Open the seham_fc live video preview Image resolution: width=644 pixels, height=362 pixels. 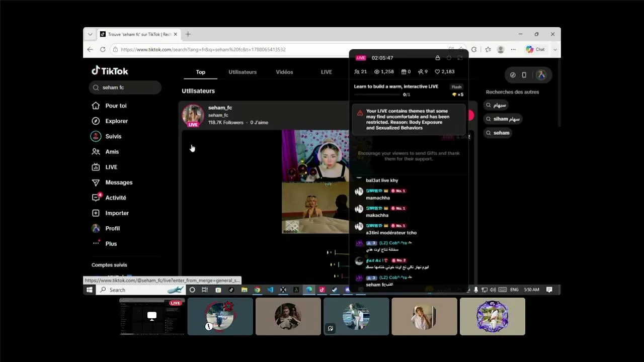[x=315, y=182]
